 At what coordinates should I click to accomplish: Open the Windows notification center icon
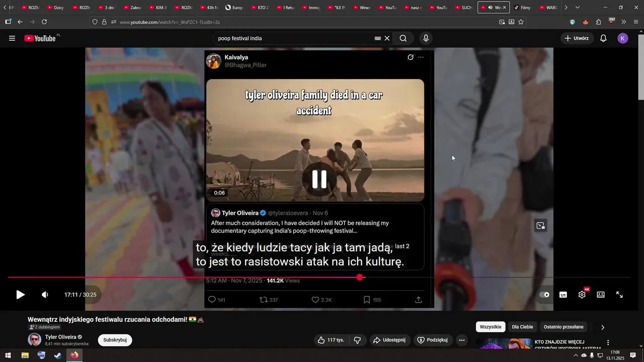pyautogui.click(x=633, y=355)
